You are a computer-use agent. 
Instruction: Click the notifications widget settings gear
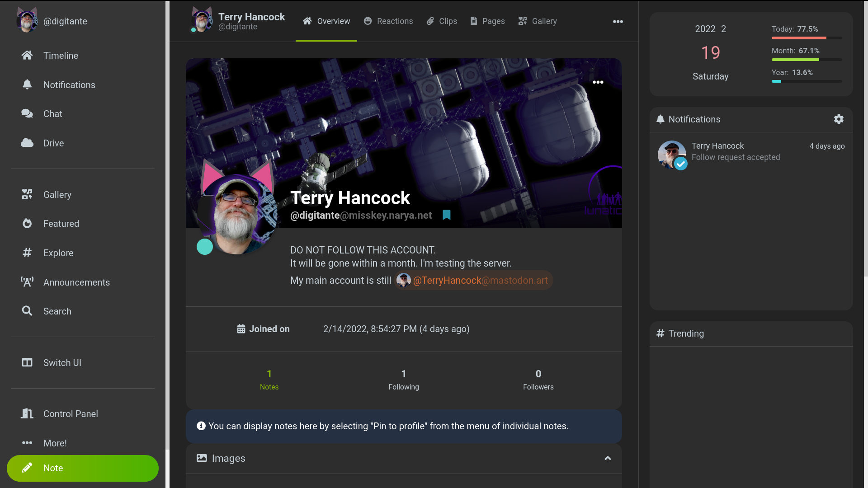[x=839, y=119]
